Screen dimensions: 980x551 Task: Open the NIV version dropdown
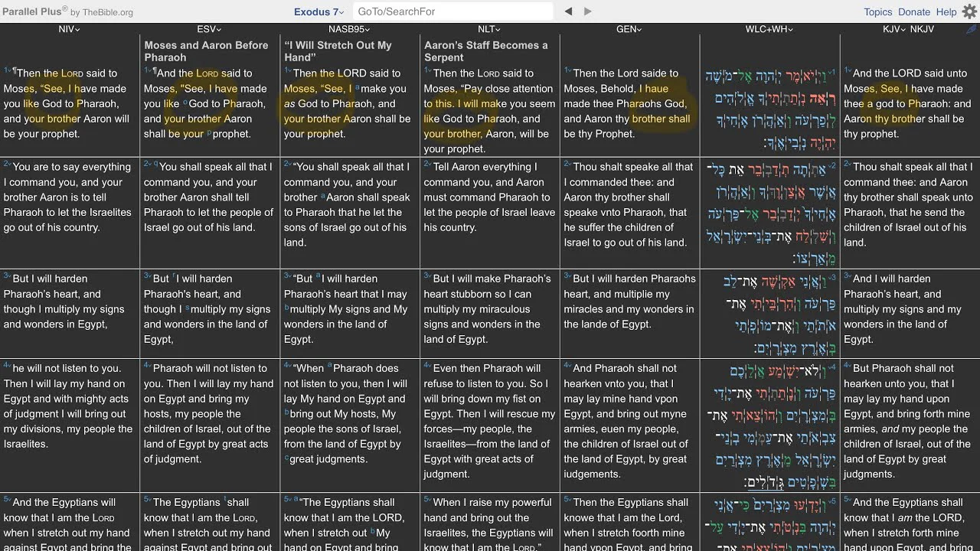[70, 29]
